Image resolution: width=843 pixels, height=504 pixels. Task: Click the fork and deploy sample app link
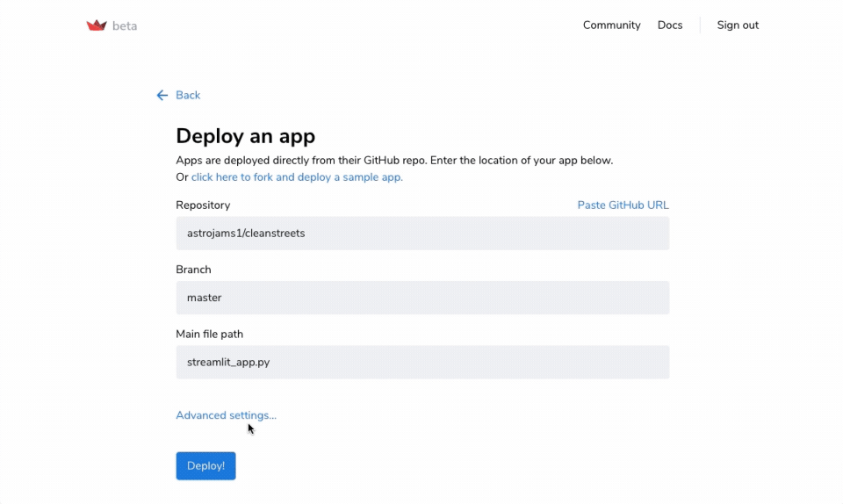297,176
